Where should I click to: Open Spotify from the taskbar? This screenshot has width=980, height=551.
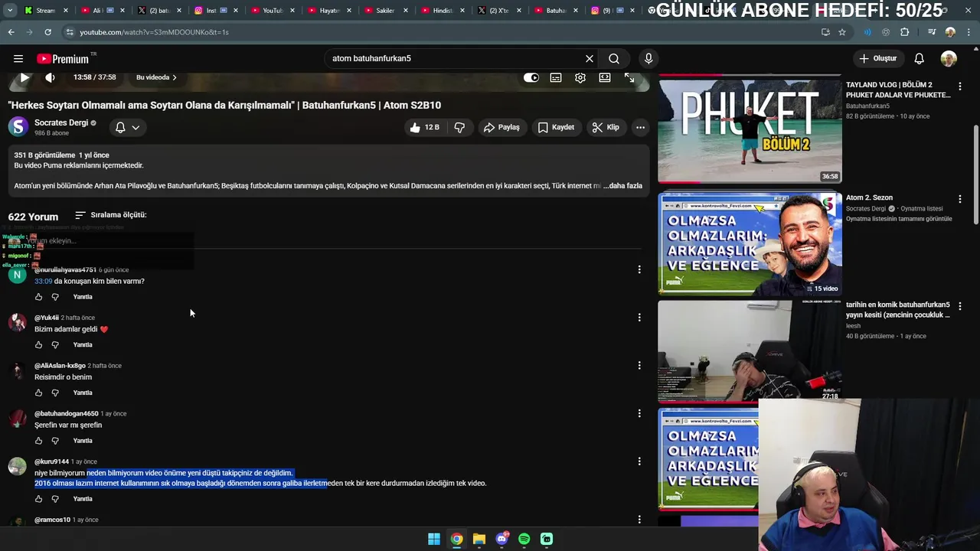524,539
